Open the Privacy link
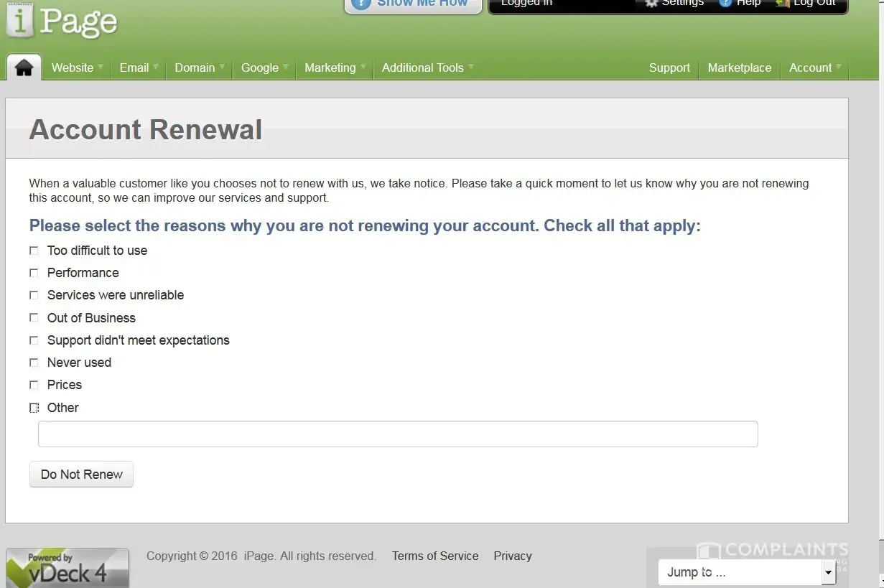 (x=513, y=556)
